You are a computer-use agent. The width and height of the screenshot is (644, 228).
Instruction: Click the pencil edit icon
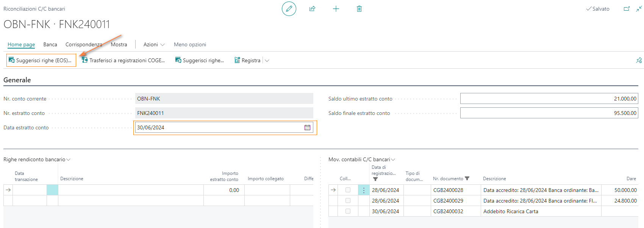[x=289, y=9]
